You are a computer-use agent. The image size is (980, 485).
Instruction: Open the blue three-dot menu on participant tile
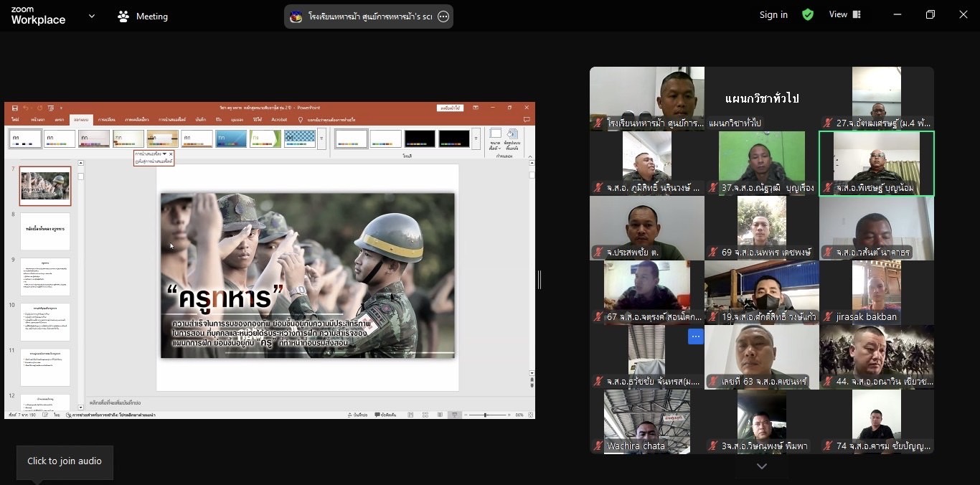(x=695, y=336)
